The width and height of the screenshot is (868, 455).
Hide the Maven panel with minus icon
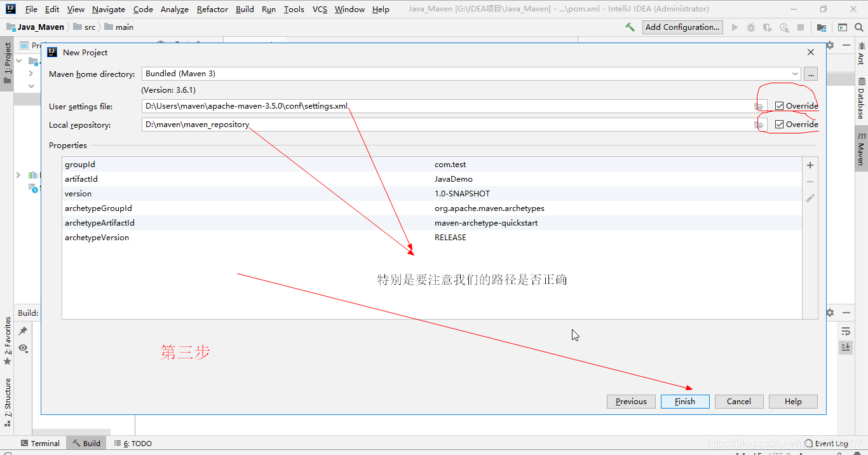pyautogui.click(x=846, y=45)
